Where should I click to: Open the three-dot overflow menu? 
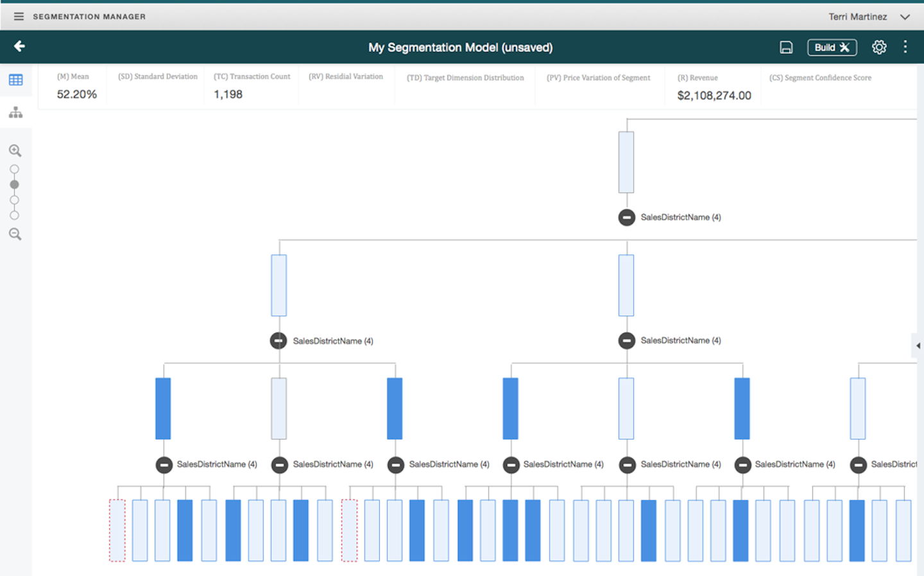click(905, 46)
